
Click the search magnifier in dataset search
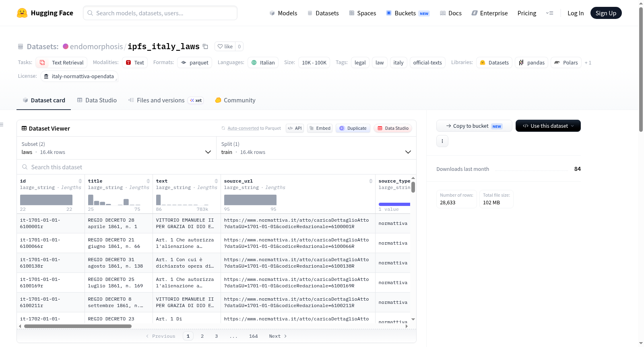25,167
